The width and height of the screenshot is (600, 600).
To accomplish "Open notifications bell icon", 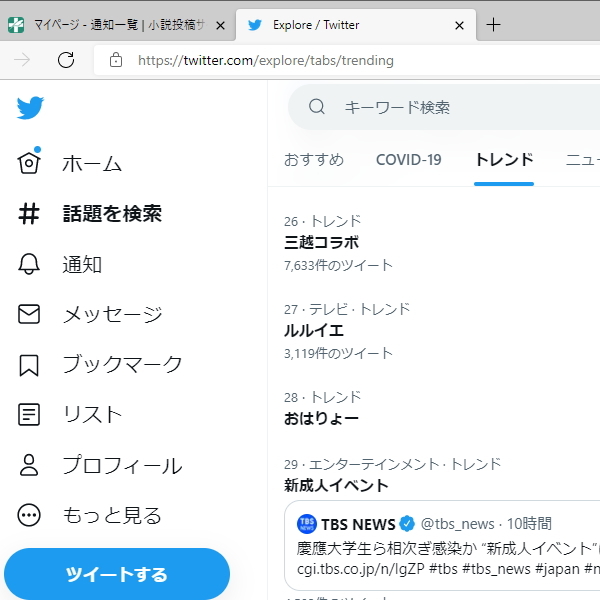I will click(29, 264).
